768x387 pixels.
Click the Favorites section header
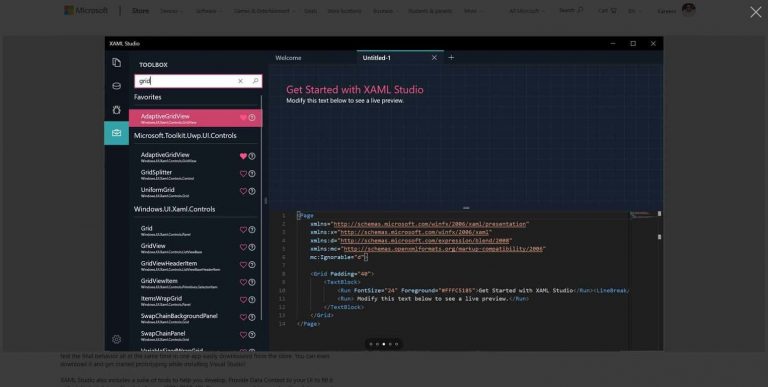tap(147, 97)
